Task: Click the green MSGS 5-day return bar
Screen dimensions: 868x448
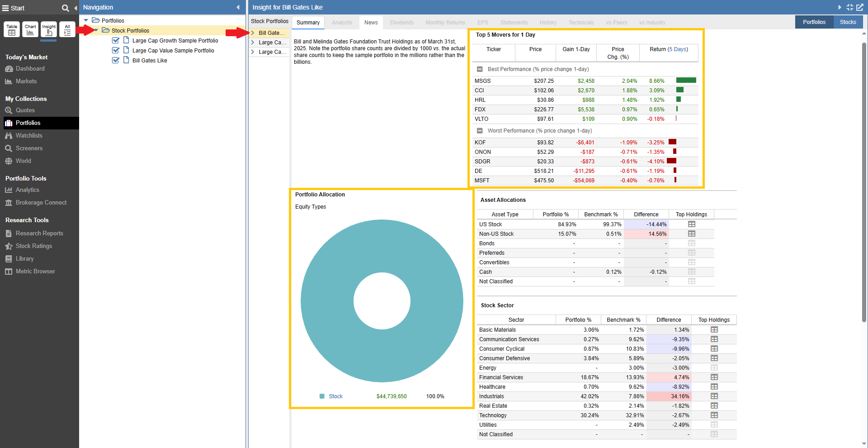Action: pyautogui.click(x=686, y=81)
